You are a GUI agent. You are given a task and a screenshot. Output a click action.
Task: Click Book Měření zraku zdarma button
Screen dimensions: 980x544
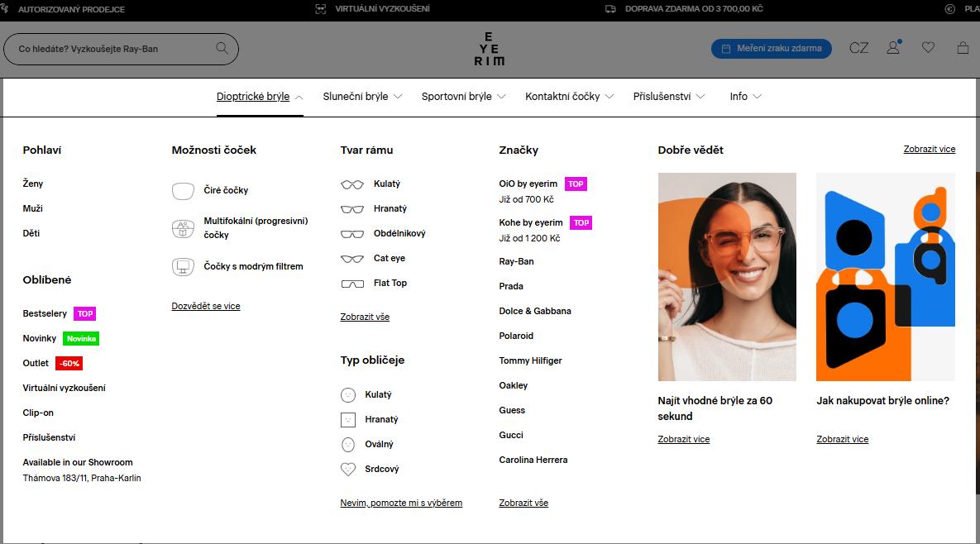pyautogui.click(x=772, y=49)
